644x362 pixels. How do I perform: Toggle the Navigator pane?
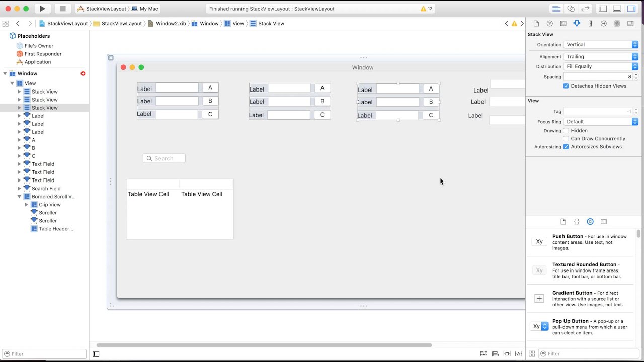click(x=603, y=9)
